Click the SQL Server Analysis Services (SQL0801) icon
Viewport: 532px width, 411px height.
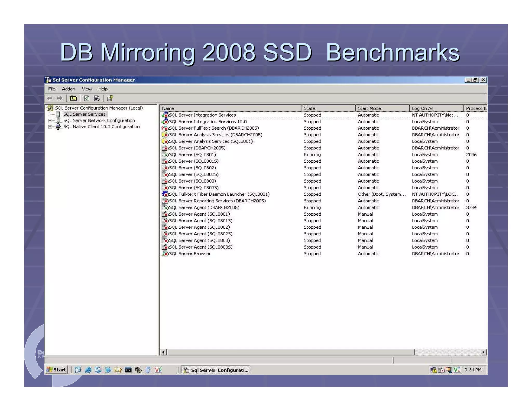pos(165,141)
